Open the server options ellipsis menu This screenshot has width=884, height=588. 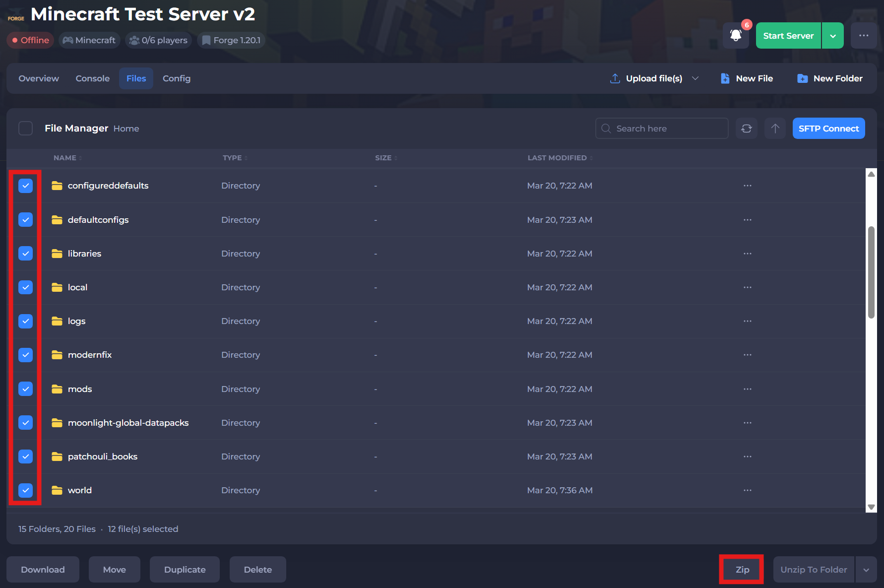pos(864,35)
